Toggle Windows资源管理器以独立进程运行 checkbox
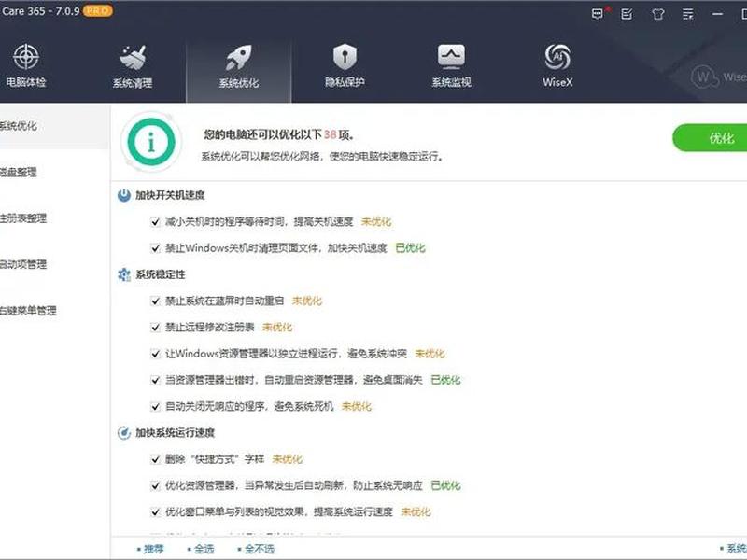This screenshot has width=747, height=560. point(155,354)
